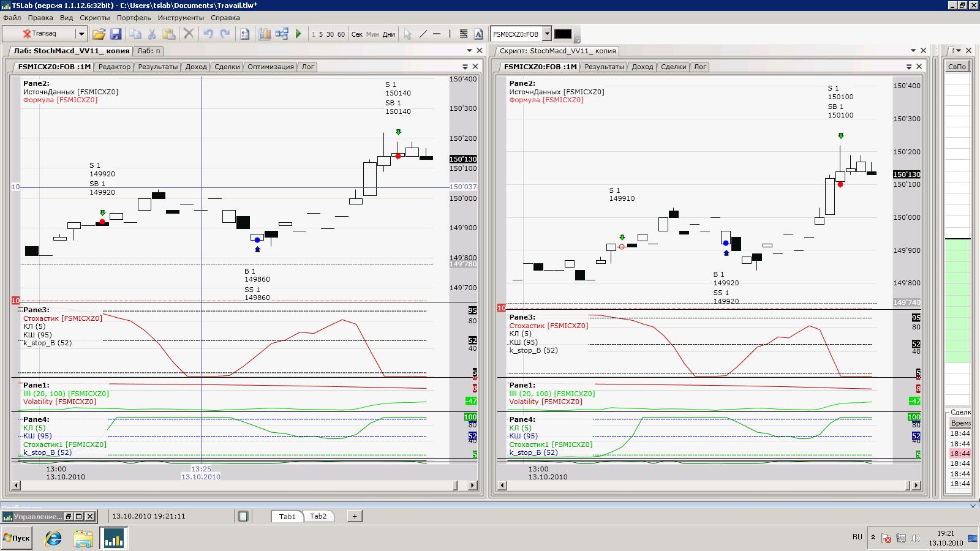980x551 pixels.
Task: Select the diagonal line drawing tool
Action: pyautogui.click(x=423, y=34)
